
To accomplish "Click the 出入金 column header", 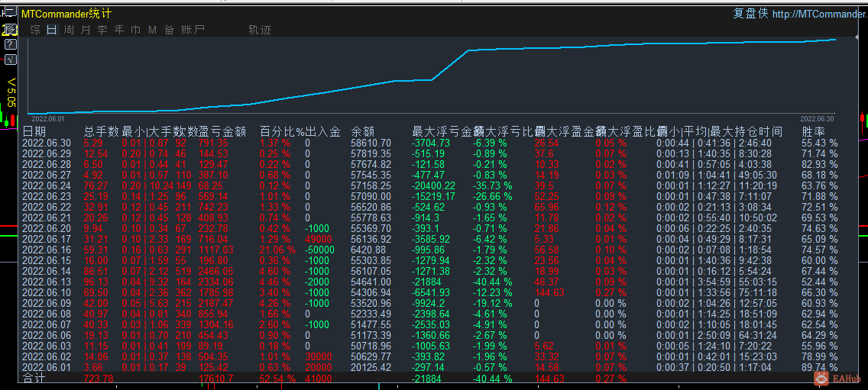I will tap(322, 132).
